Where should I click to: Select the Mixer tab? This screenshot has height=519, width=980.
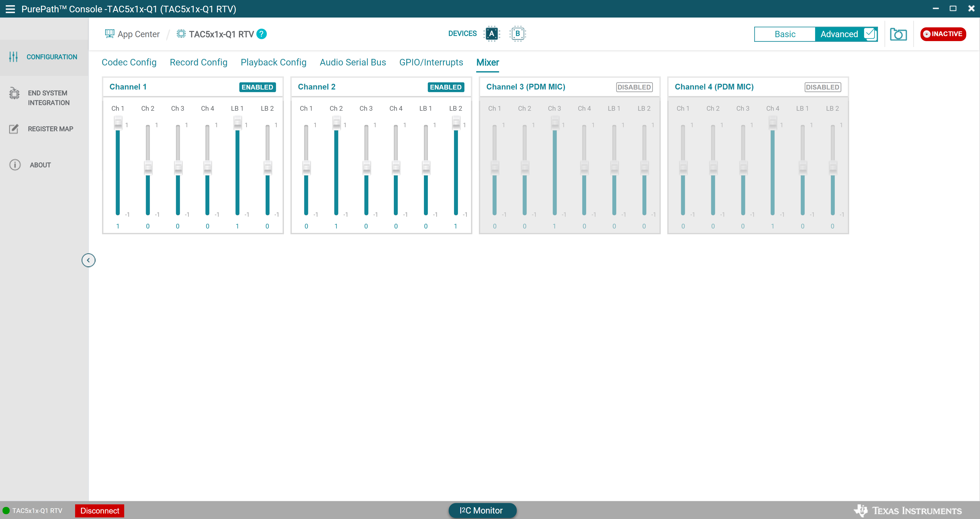coord(487,62)
